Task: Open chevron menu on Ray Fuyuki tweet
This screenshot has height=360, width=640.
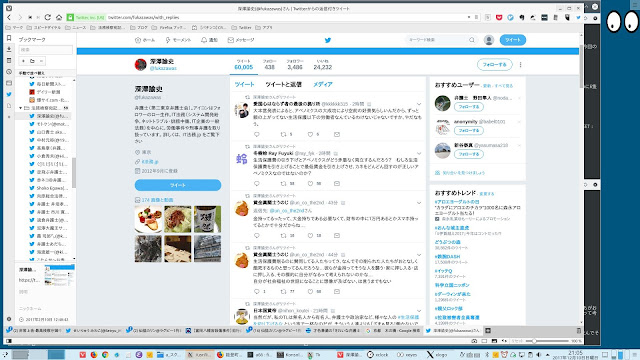Action: 419,153
